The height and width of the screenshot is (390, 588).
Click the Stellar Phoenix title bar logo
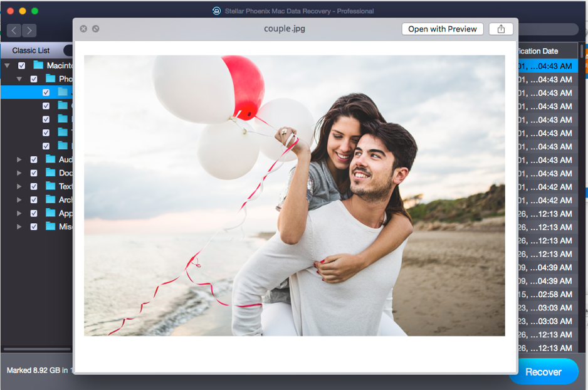216,11
